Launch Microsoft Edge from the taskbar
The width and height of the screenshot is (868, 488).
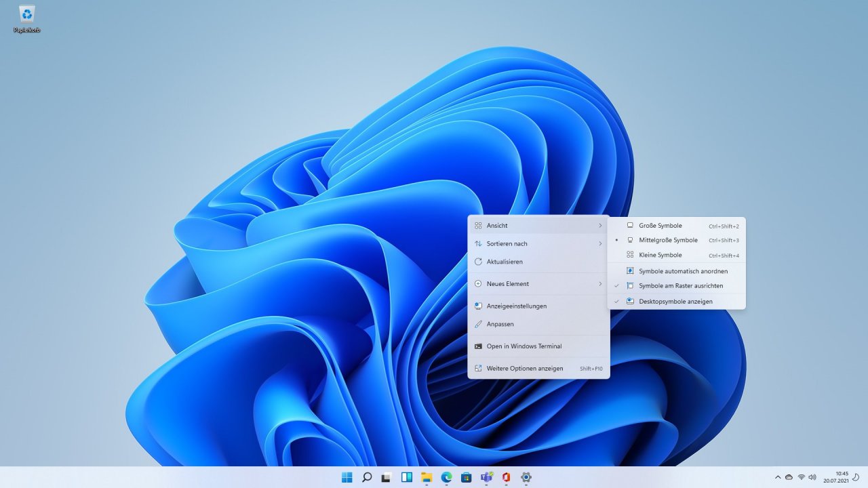coord(446,477)
